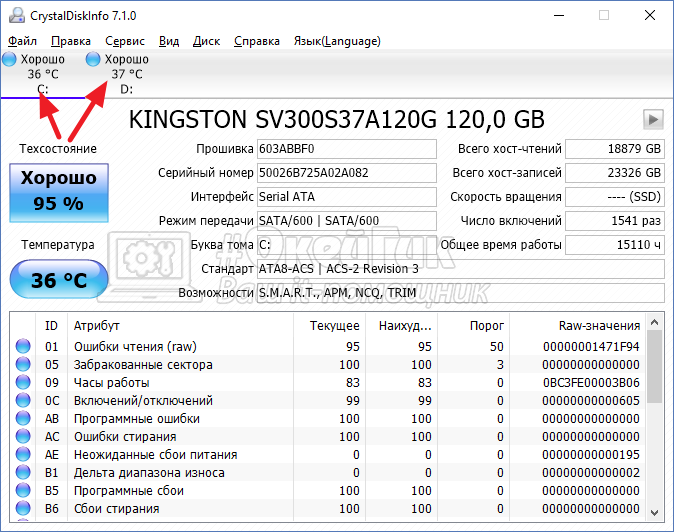This screenshot has width=674, height=532.
Task: Click the Возможности field S.M.A.R.T., APM, NCQ, TRIM
Action: (x=461, y=293)
